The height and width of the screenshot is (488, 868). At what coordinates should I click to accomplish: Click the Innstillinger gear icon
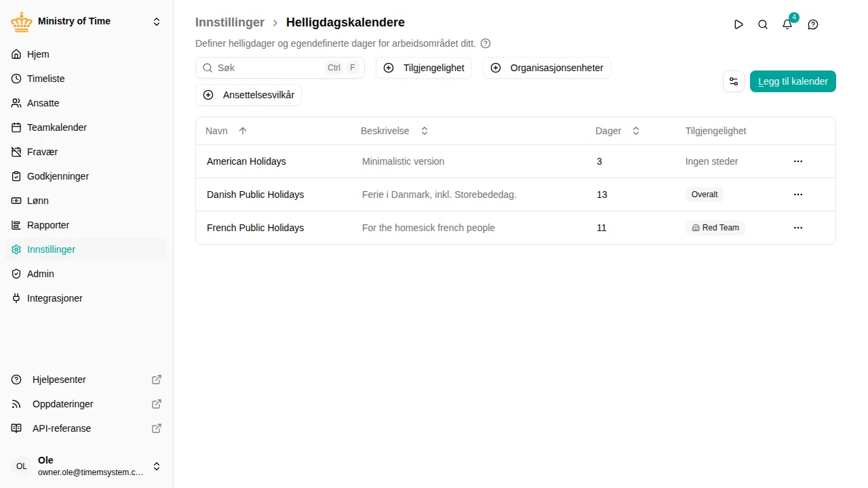point(16,249)
